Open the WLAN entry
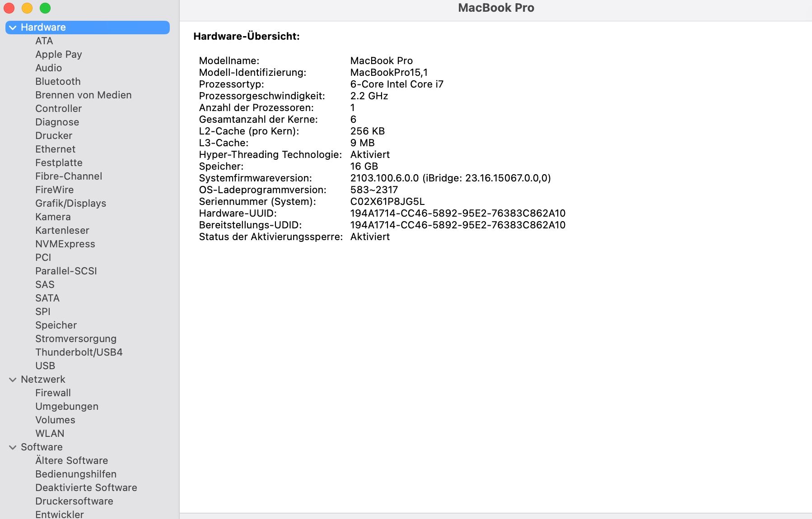The image size is (812, 519). click(50, 434)
